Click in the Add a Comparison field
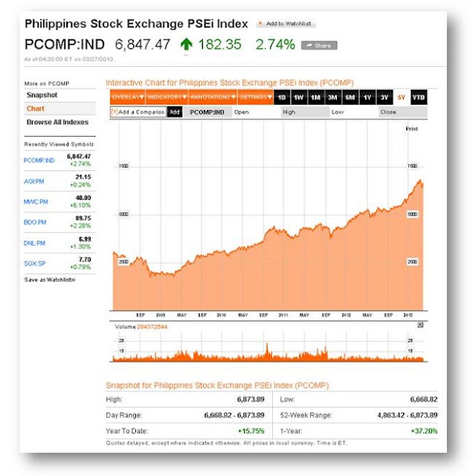 point(138,112)
